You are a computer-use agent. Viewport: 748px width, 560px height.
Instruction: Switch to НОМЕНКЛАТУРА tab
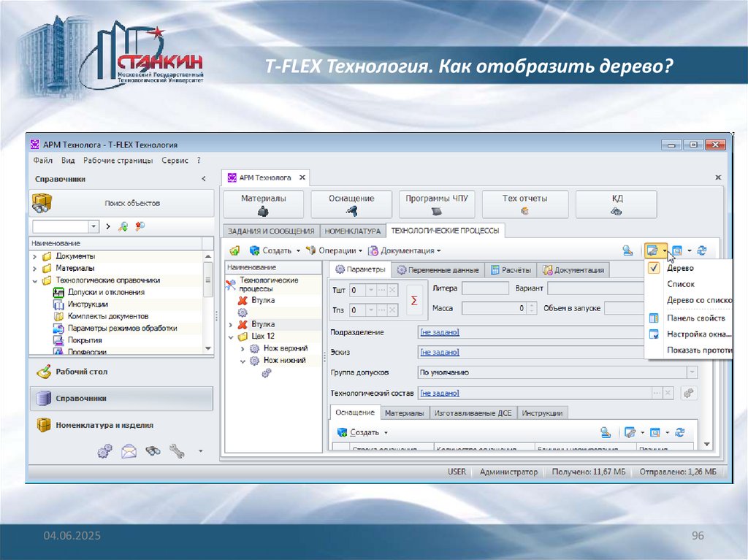tap(353, 231)
